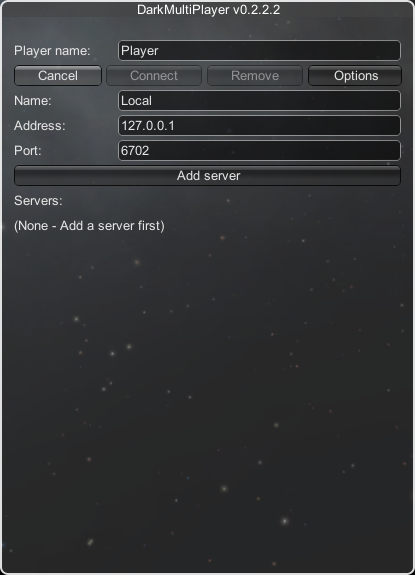Focus the Port field showing 6702
Image resolution: width=415 pixels, height=575 pixels.
pos(259,151)
